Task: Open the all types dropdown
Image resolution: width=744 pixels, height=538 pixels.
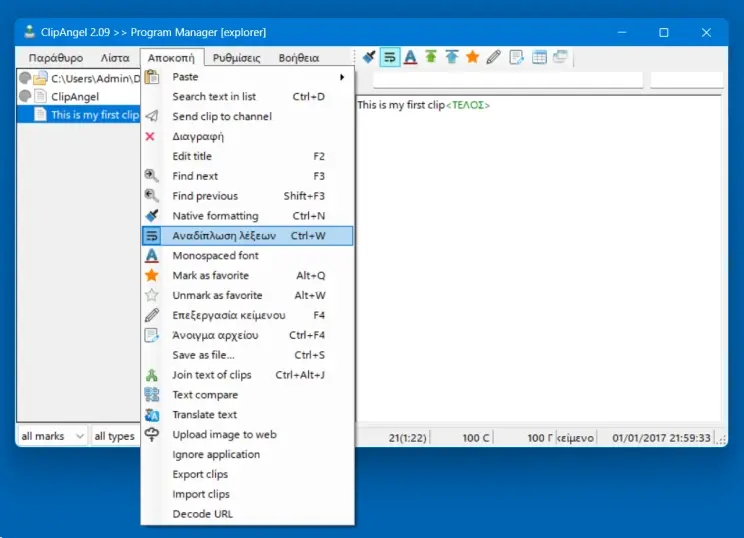Action: tap(115, 436)
